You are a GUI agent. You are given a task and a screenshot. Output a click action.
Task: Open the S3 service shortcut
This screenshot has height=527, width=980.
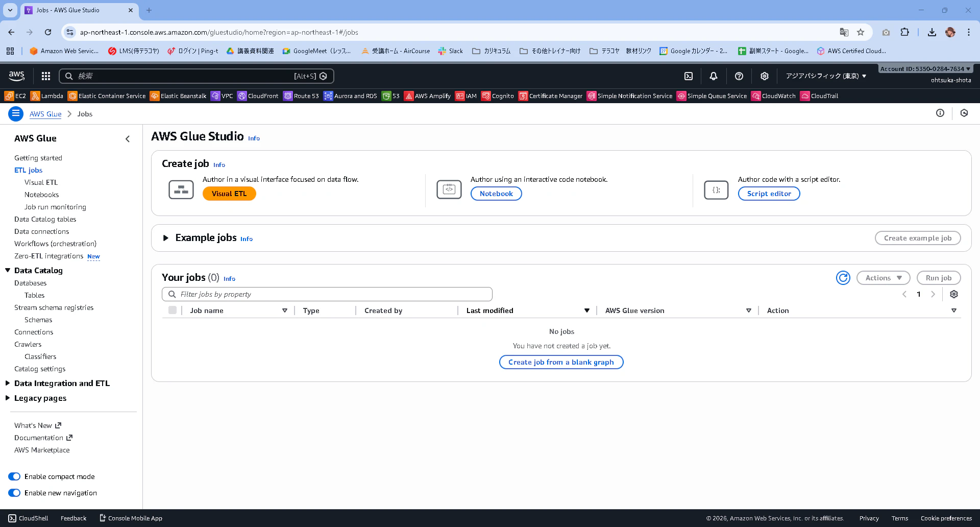pyautogui.click(x=391, y=96)
